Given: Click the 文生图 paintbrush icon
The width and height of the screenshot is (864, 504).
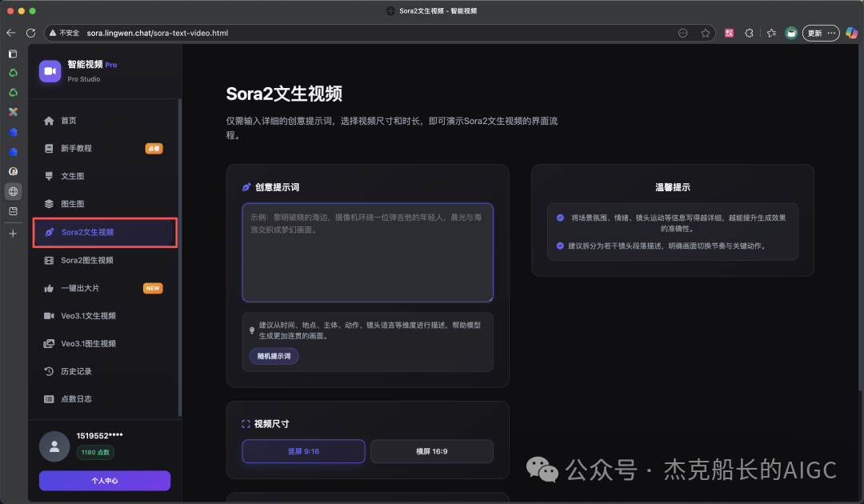Looking at the screenshot, I should pyautogui.click(x=50, y=175).
